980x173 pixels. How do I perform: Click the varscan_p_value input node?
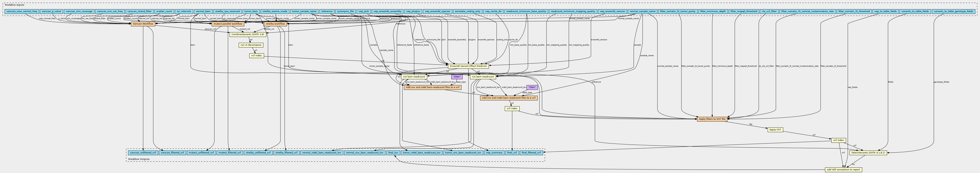[x=51, y=11]
